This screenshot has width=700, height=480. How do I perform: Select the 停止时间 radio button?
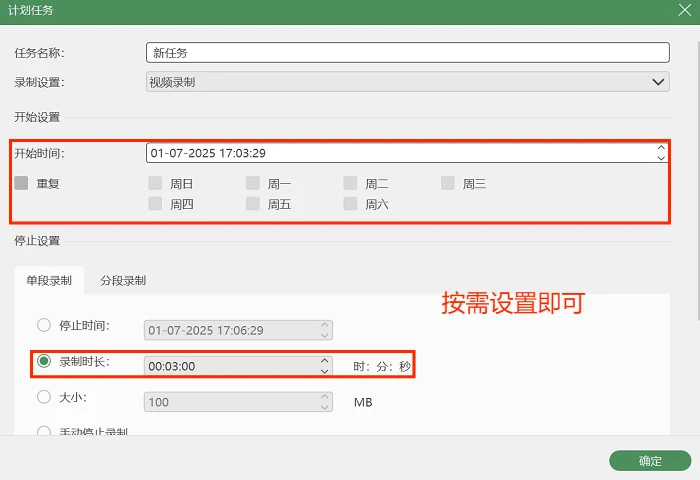point(44,325)
